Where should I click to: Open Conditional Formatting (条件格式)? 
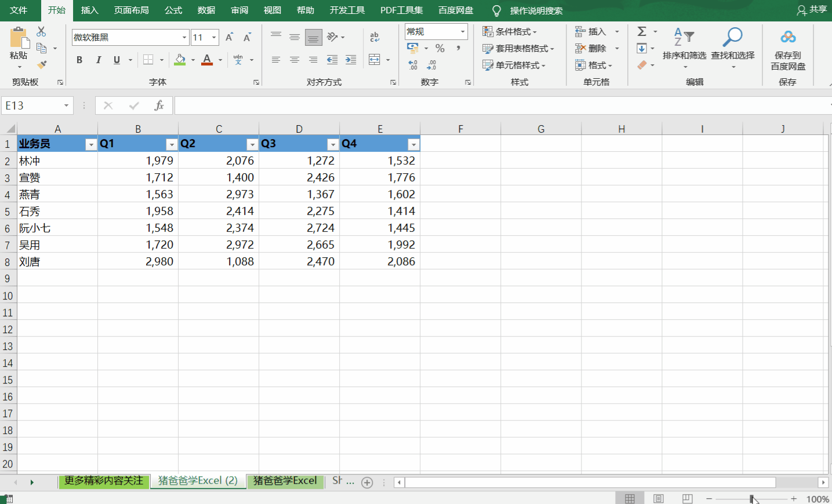pos(510,31)
